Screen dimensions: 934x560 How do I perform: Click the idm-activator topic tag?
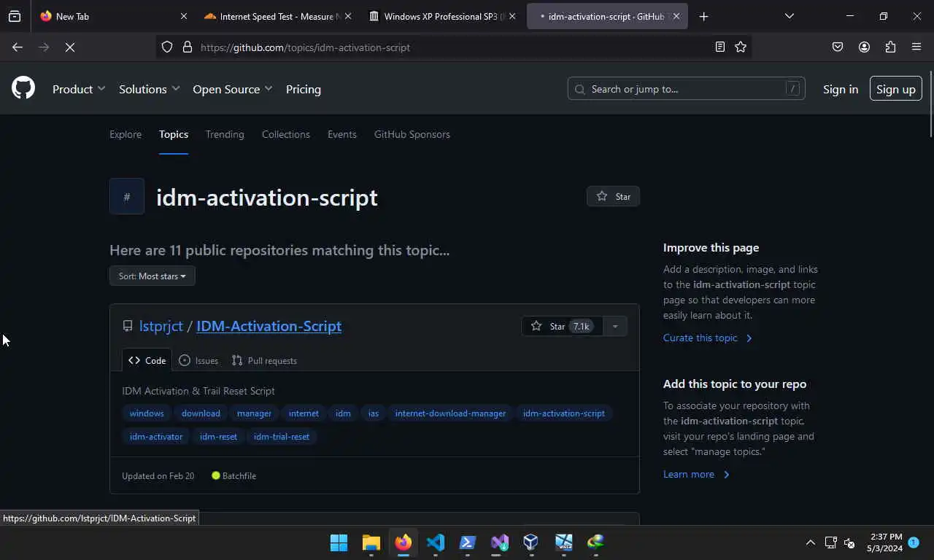pyautogui.click(x=156, y=437)
